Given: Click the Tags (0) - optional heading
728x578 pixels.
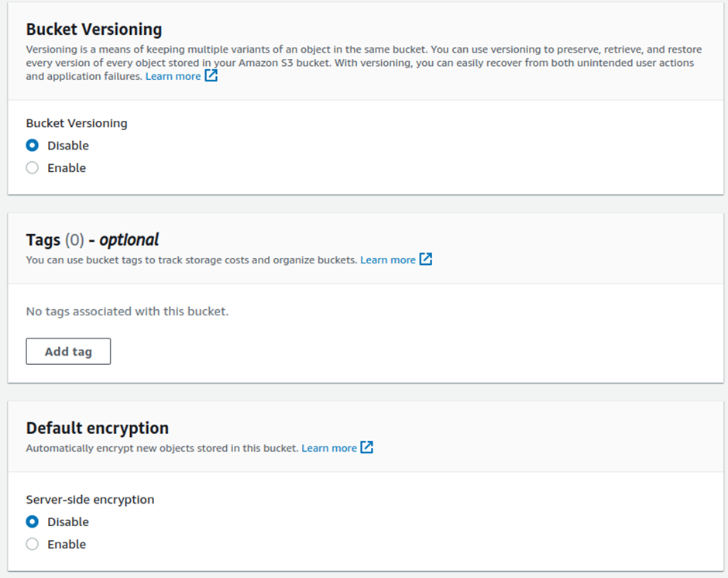Looking at the screenshot, I should click(x=92, y=239).
